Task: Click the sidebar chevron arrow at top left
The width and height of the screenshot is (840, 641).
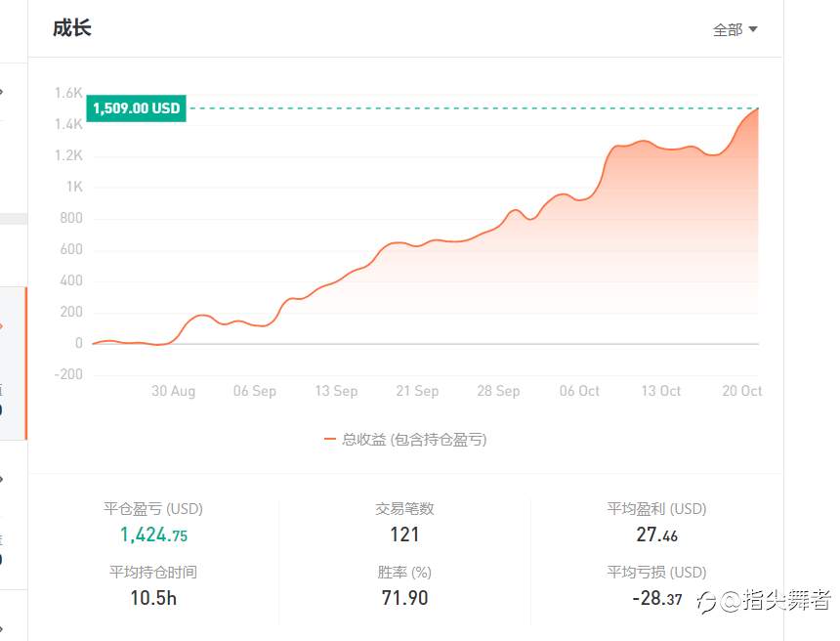Action: (2, 92)
